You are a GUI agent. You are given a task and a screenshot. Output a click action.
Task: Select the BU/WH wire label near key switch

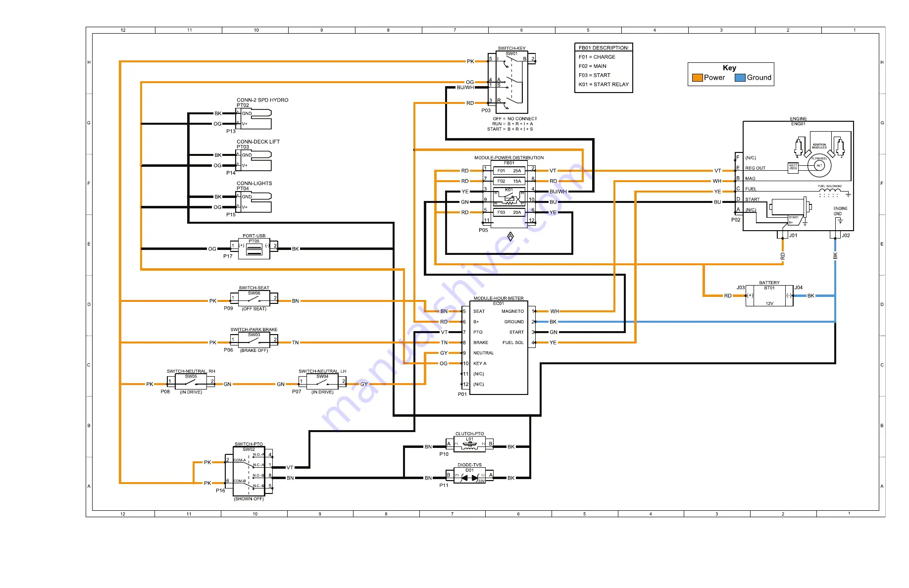point(465,88)
